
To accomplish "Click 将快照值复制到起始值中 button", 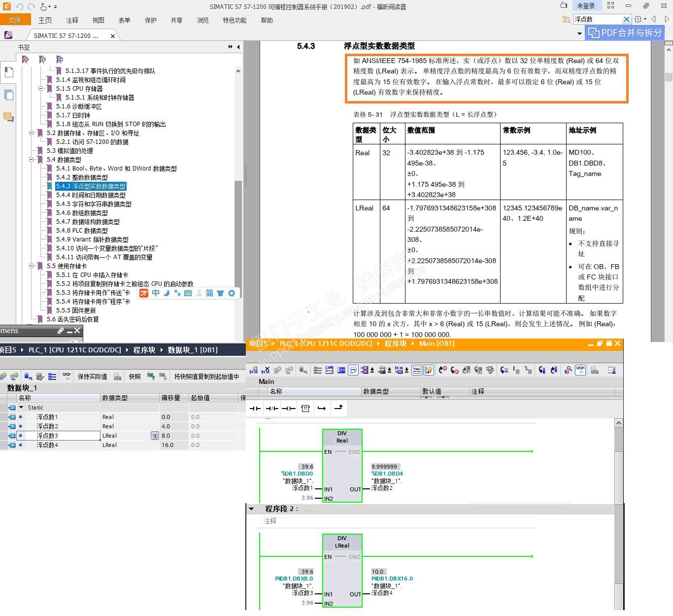I will pos(206,376).
